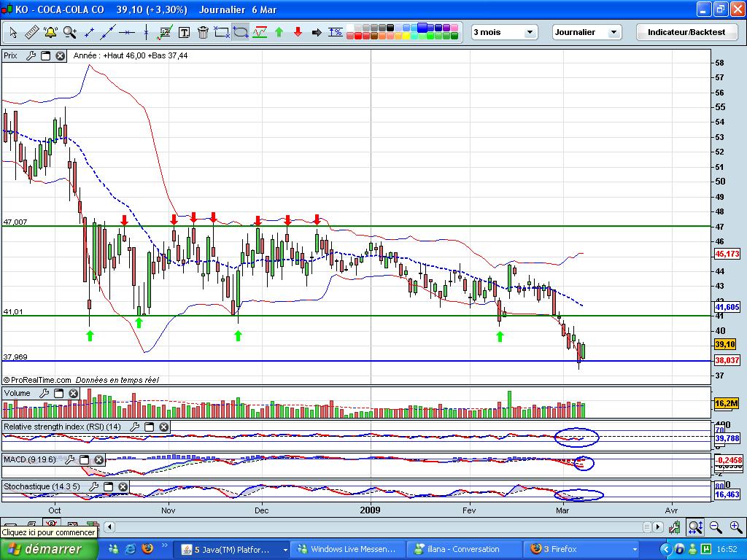Expand quick launch overflow chevron
The height and width of the screenshot is (560, 747).
(165, 545)
